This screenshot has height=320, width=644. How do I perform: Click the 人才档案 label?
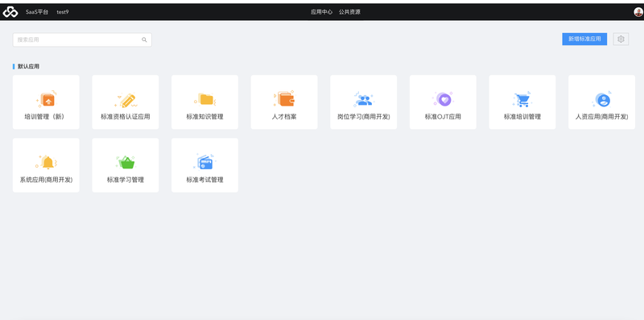(x=284, y=117)
